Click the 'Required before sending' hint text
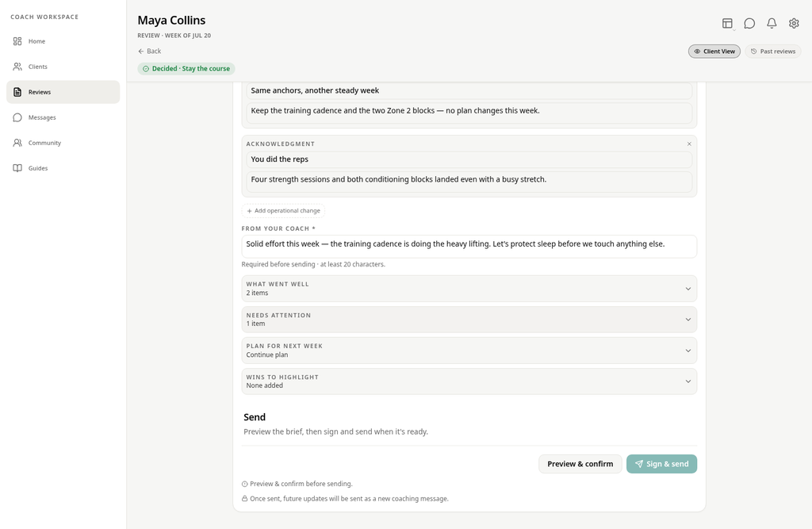 [x=313, y=264]
